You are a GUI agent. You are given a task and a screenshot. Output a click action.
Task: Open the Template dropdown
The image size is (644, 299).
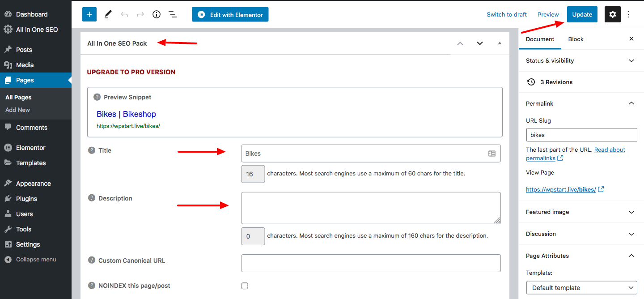pyautogui.click(x=581, y=288)
